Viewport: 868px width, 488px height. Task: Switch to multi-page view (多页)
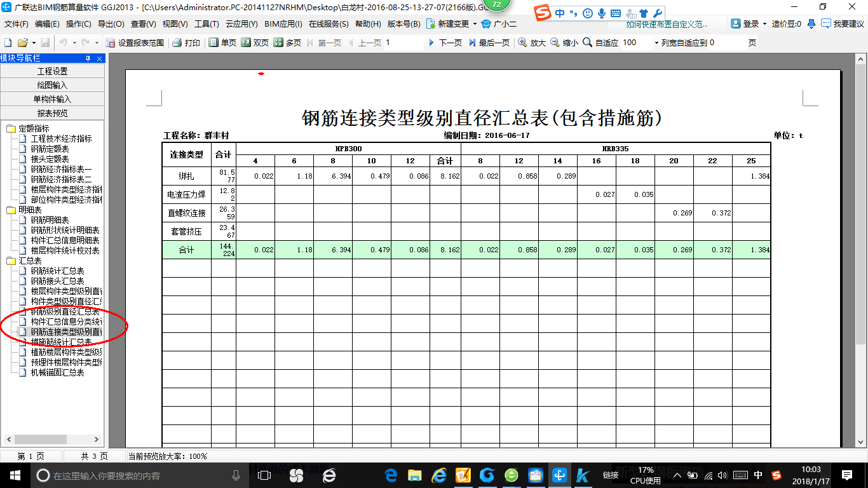[287, 43]
